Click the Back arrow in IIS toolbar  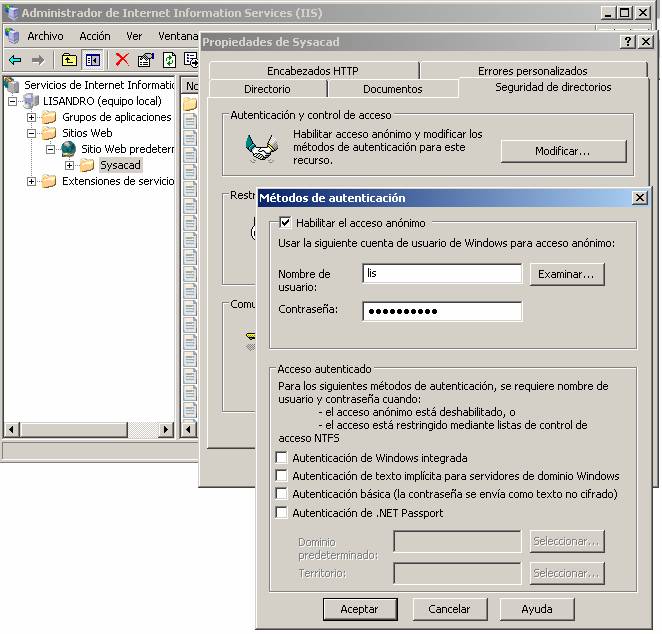click(15, 60)
